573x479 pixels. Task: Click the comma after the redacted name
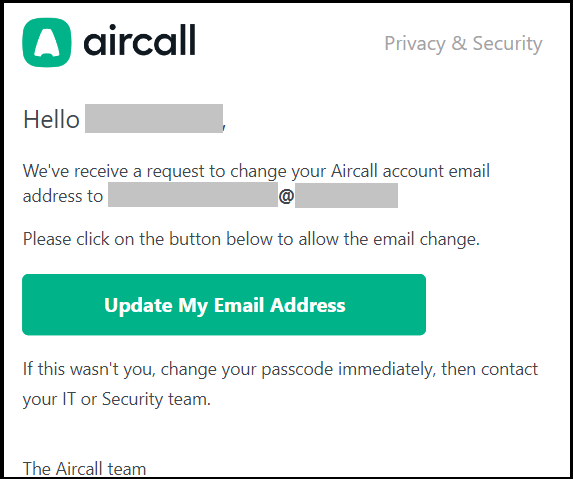[x=224, y=127]
